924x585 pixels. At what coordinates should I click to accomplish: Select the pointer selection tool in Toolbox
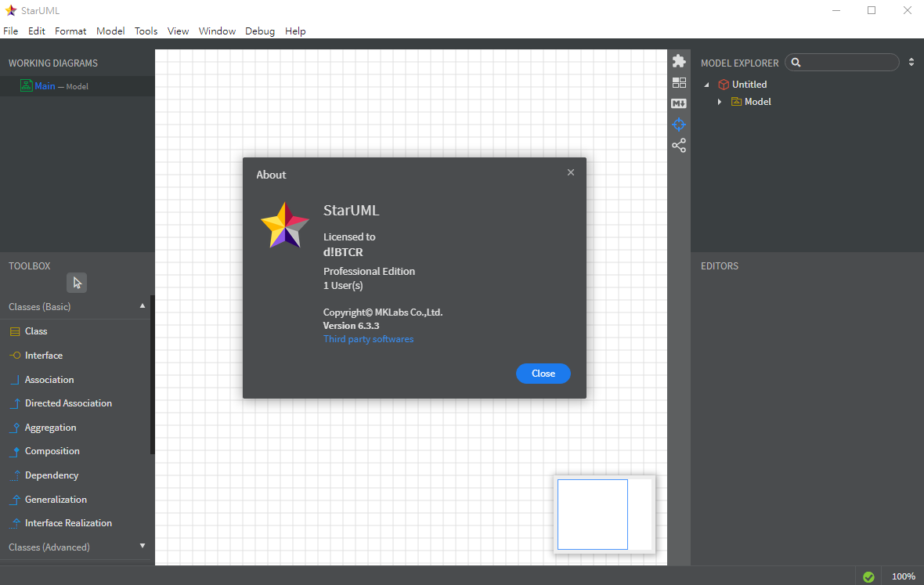tap(77, 283)
